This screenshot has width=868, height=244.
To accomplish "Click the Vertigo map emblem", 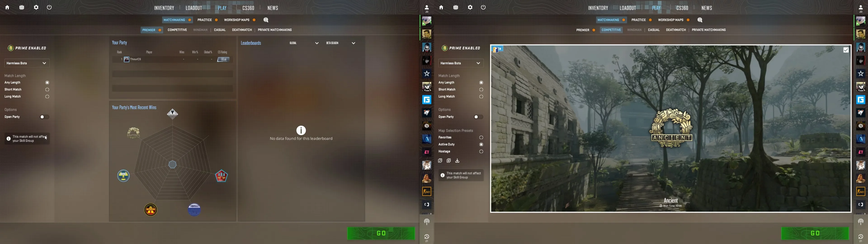I will (x=194, y=209).
